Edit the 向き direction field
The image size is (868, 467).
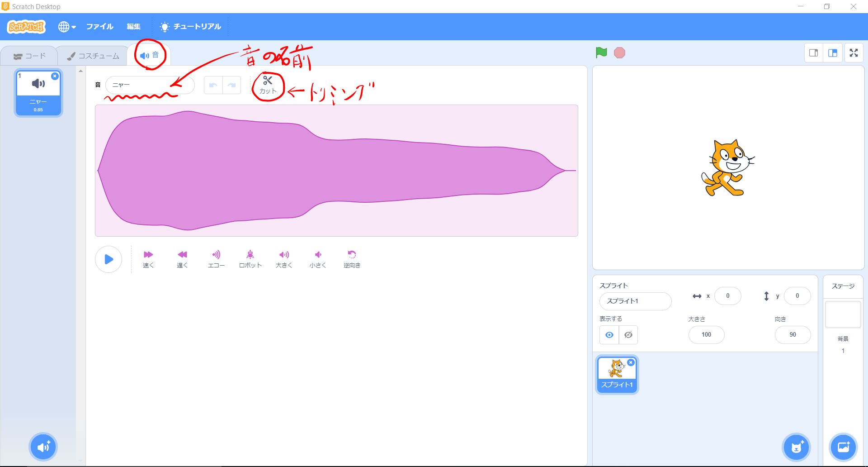(x=793, y=335)
